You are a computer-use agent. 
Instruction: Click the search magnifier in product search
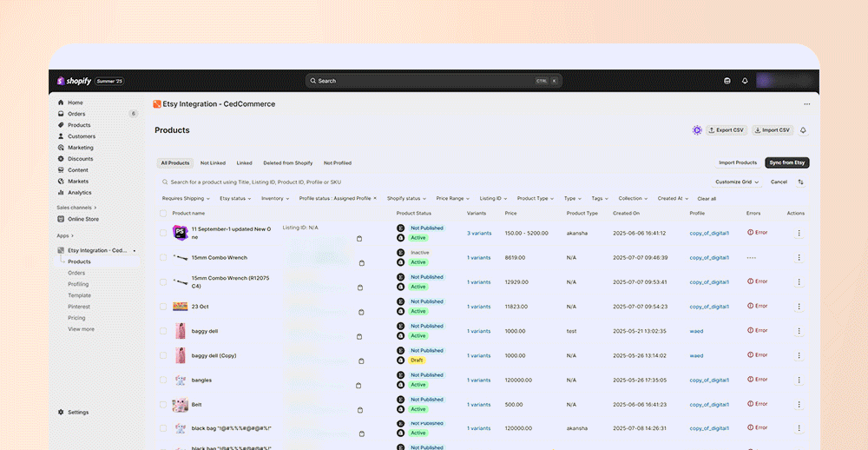(165, 182)
